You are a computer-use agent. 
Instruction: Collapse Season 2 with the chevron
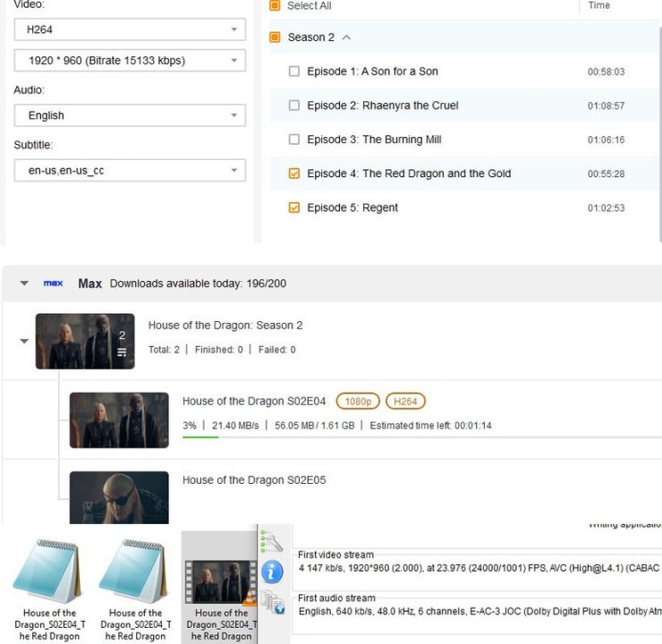pos(346,38)
